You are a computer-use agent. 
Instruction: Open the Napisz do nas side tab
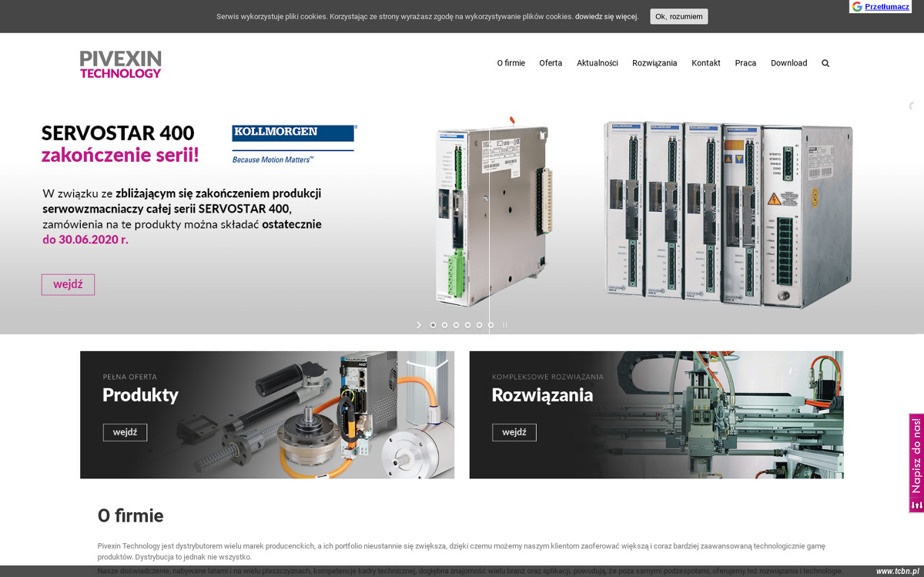(x=916, y=463)
